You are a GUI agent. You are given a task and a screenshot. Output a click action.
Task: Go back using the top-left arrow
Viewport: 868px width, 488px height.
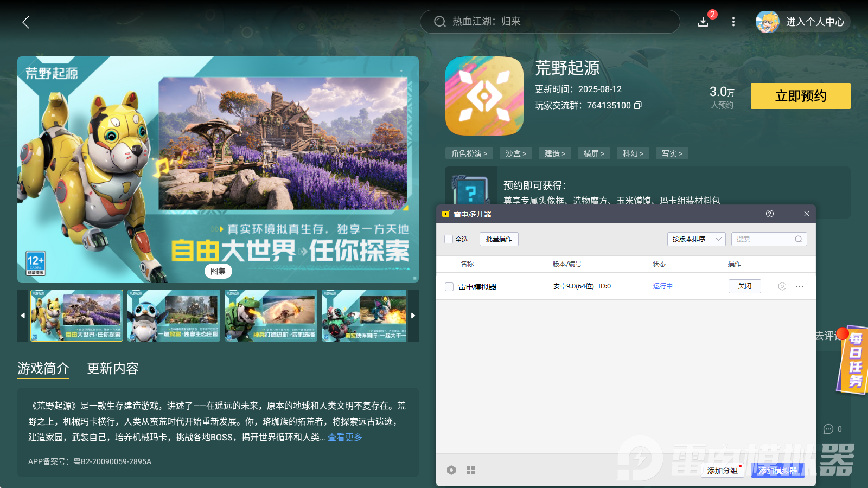[25, 22]
